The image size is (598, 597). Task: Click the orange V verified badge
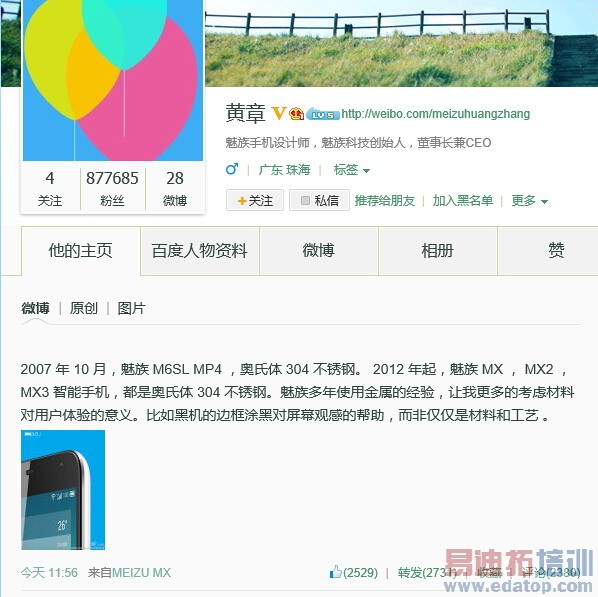[x=278, y=113]
